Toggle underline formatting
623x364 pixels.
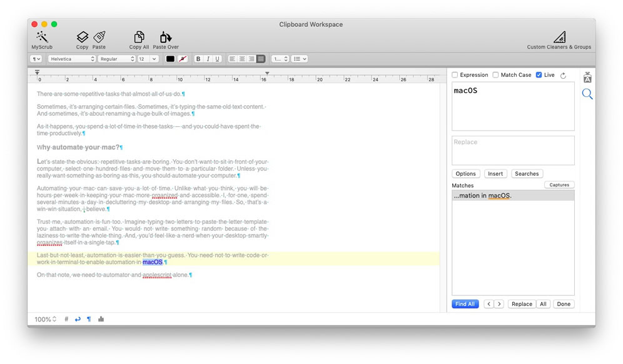[x=217, y=59]
